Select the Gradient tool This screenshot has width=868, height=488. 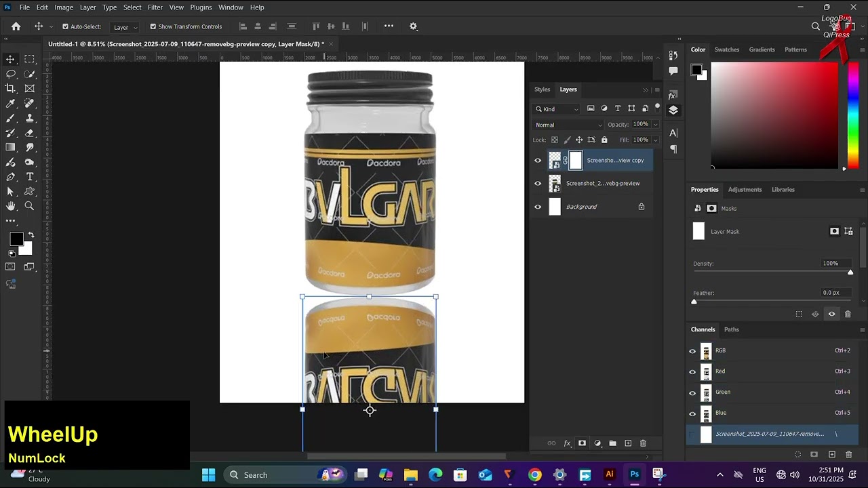point(10,148)
